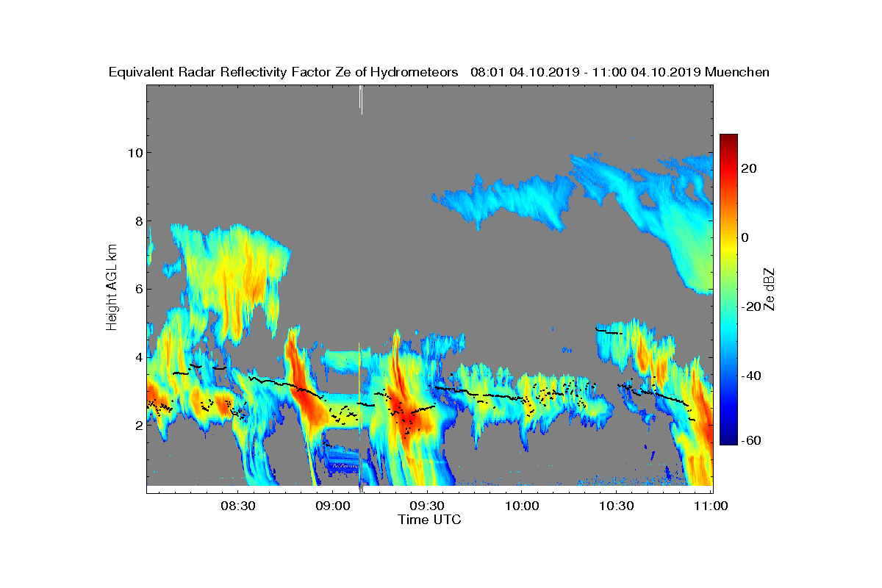The height and width of the screenshot is (588, 882).
Task: Click the dark red top of colorbar
Action: tap(728, 138)
